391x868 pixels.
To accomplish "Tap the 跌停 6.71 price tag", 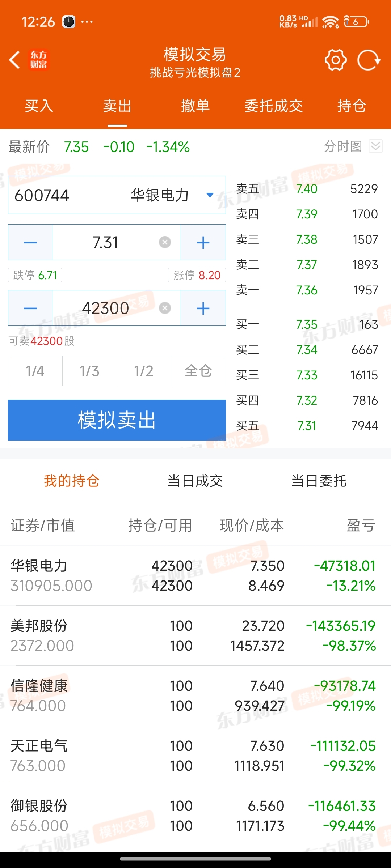I will (35, 275).
